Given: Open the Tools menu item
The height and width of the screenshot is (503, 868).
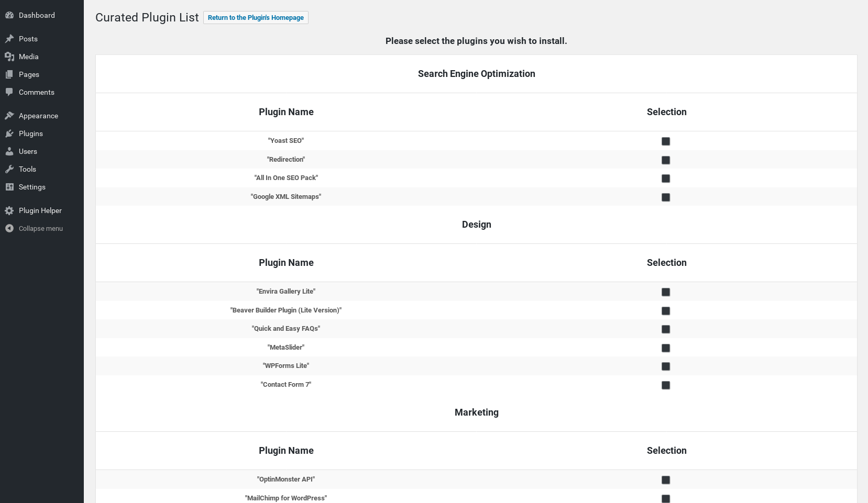Looking at the screenshot, I should [x=42, y=169].
